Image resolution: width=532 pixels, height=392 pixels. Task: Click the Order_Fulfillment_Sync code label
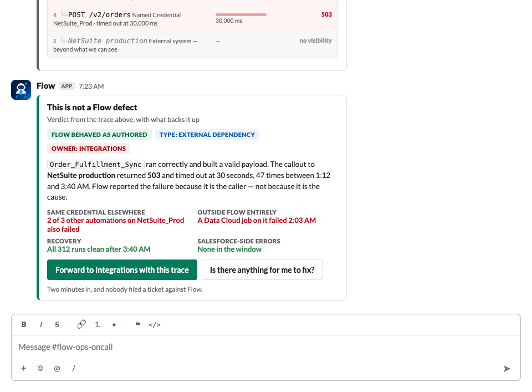pos(96,165)
